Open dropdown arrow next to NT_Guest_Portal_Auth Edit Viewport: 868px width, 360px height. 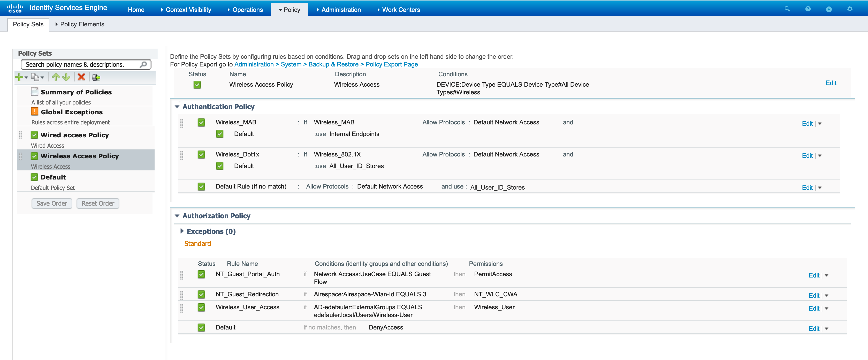point(827,275)
